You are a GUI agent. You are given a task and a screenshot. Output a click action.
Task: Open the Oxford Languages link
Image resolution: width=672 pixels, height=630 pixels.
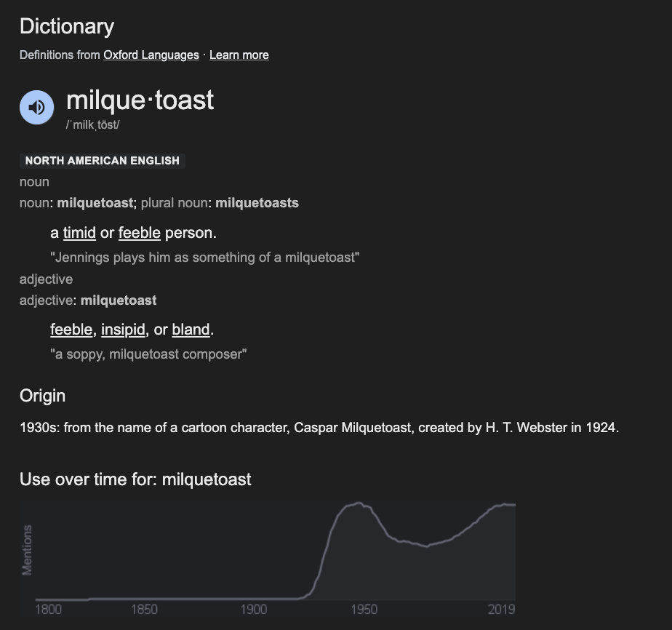click(x=151, y=55)
